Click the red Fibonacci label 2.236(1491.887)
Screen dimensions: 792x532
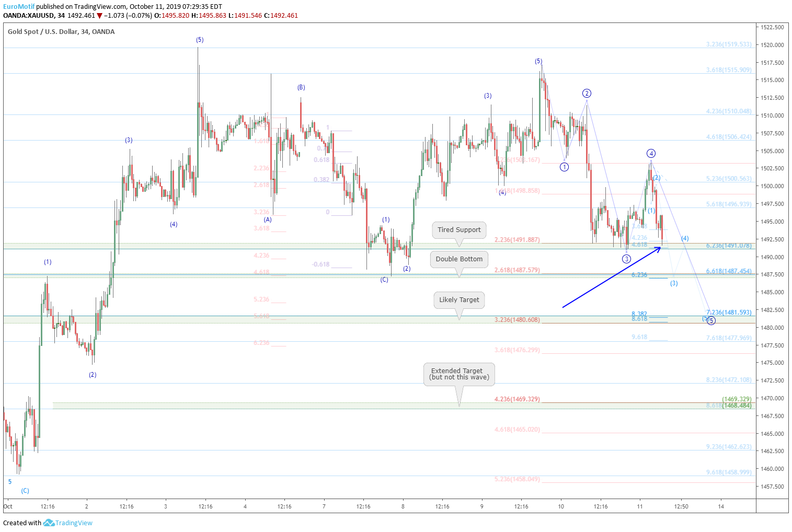[517, 240]
